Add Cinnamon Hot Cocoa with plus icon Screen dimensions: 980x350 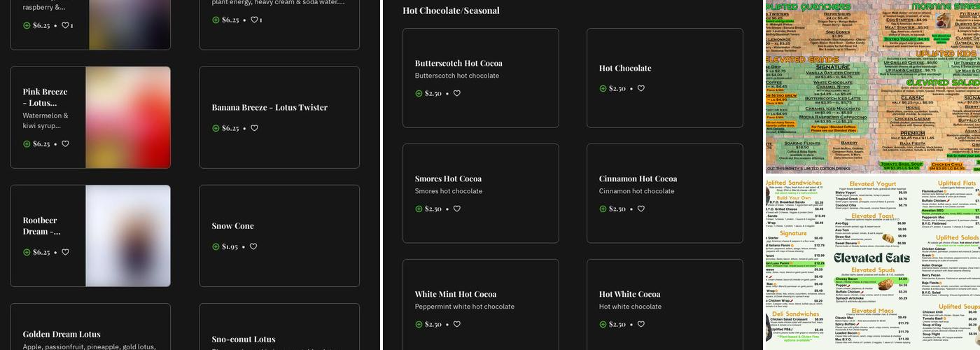(x=603, y=209)
